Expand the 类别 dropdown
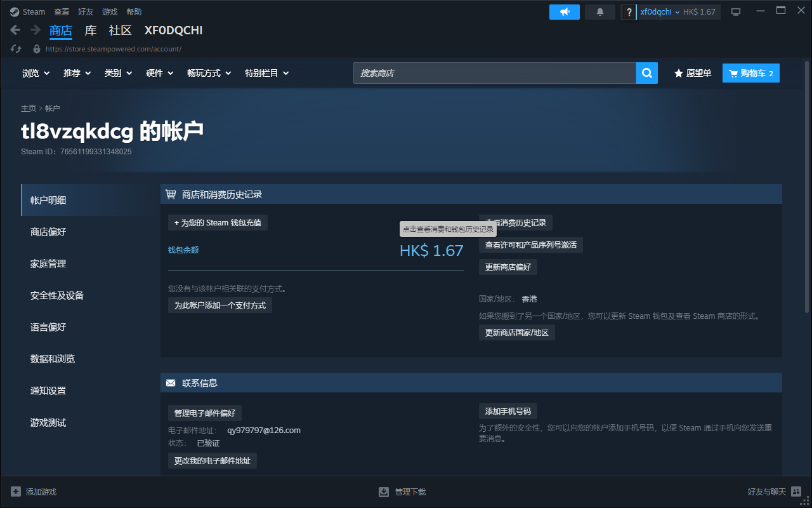Viewport: 812px width, 508px height. [x=119, y=73]
